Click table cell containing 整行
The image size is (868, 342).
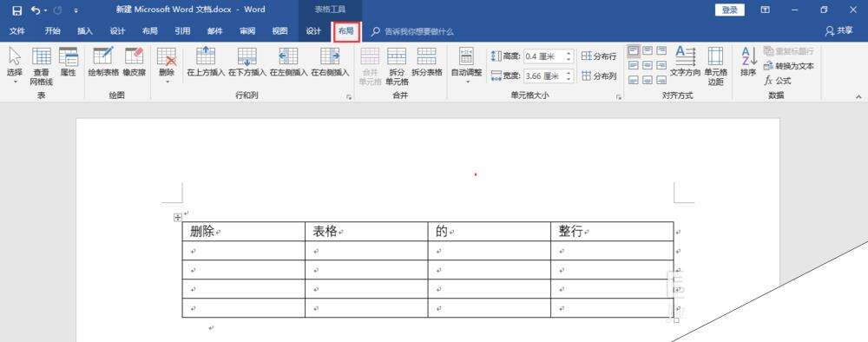point(612,231)
